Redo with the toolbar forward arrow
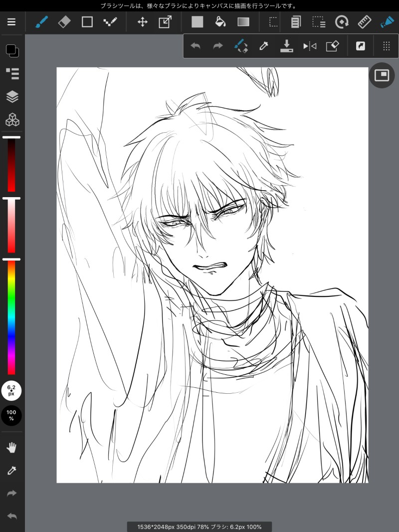 (218, 46)
